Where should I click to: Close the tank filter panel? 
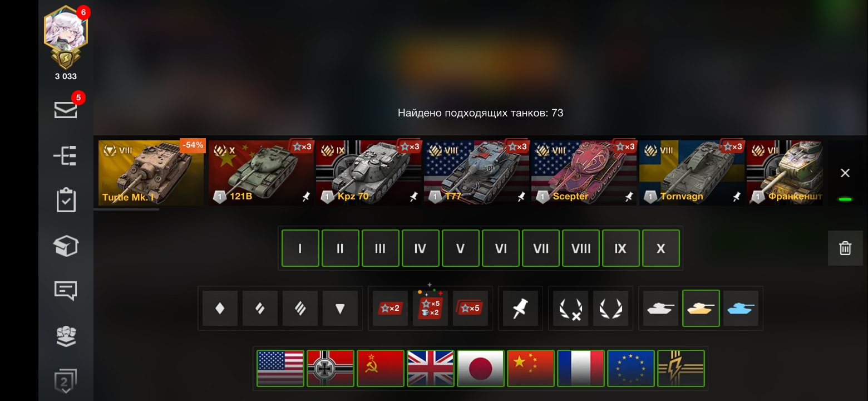[x=845, y=173]
